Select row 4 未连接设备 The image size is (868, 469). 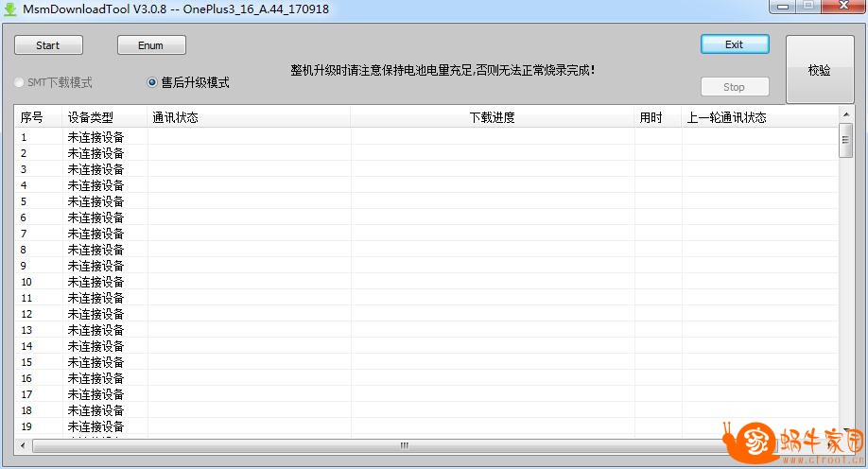(x=426, y=185)
